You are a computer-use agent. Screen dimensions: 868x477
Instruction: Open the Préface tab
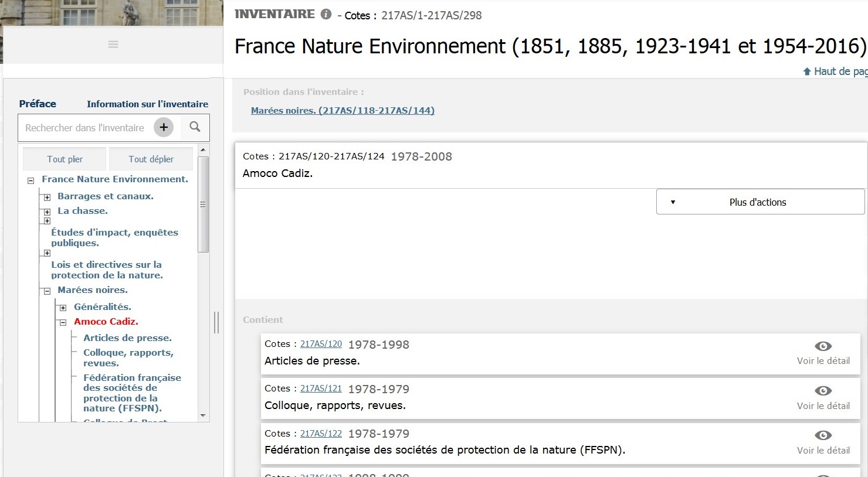(x=38, y=104)
